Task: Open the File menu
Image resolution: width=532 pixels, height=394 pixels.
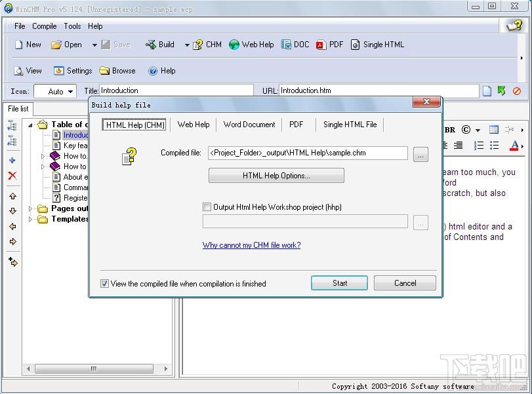Action: [x=20, y=26]
